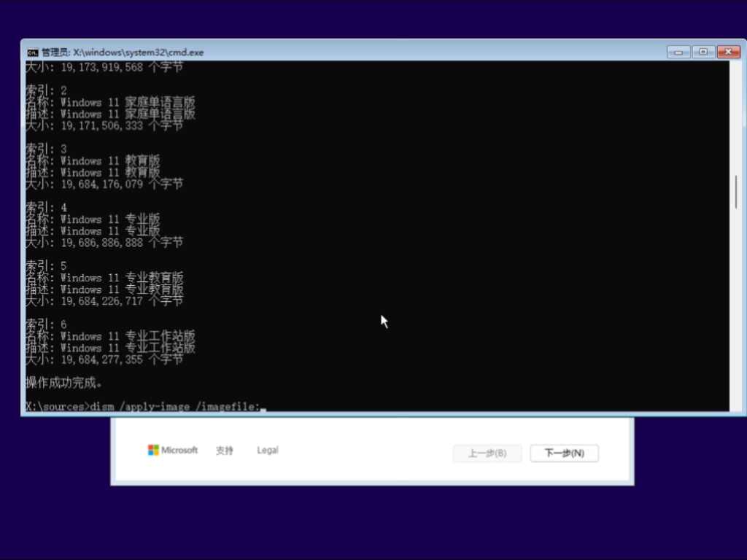Click the 上一步(B) button
747x560 pixels.
(487, 453)
